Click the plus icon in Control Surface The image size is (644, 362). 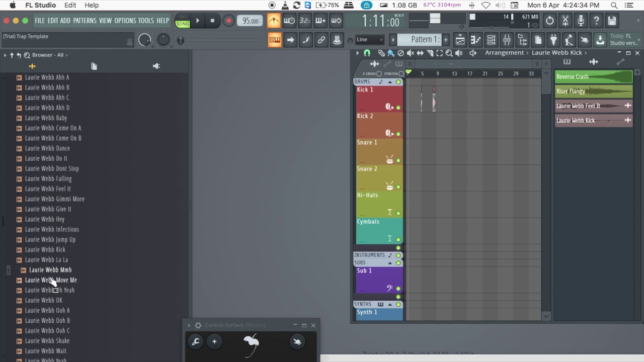tap(214, 342)
